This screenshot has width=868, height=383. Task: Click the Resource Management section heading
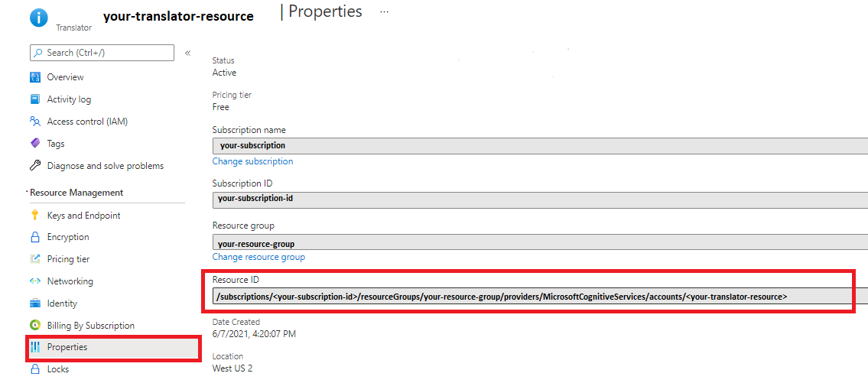76,193
